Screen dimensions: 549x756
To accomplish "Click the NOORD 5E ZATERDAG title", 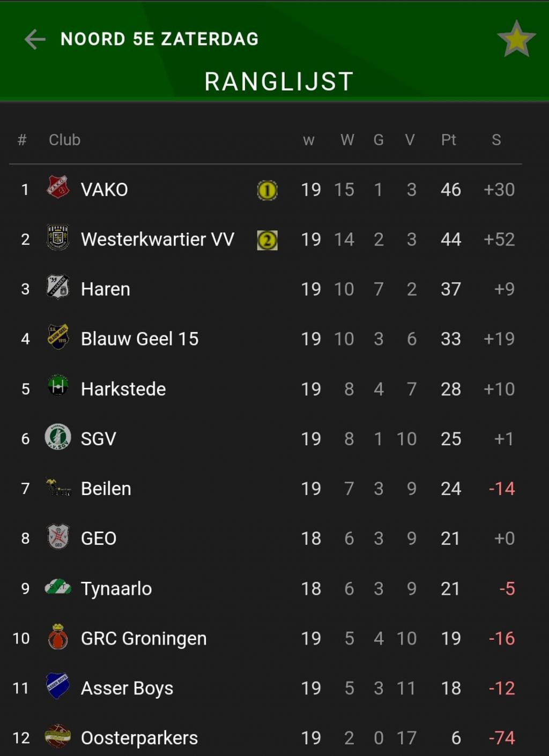I will click(160, 39).
